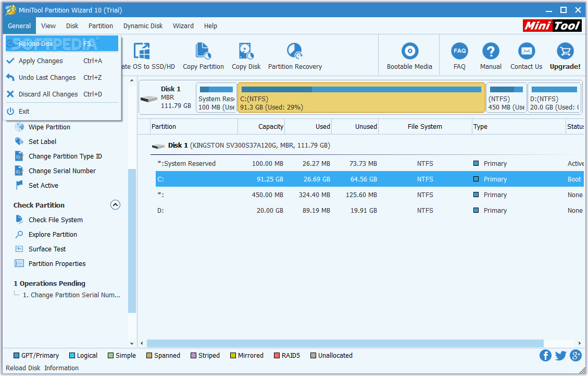Open Partition Properties
The image size is (588, 376).
(57, 264)
